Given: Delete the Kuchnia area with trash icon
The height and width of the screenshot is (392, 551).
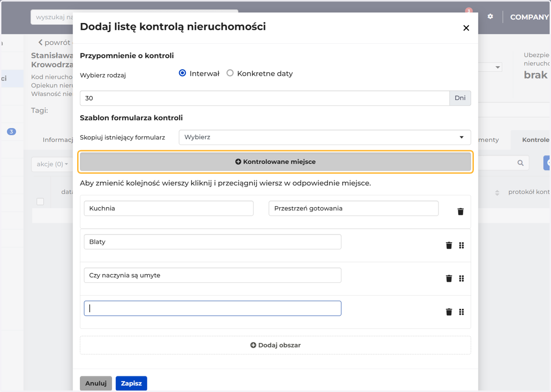Looking at the screenshot, I should (x=461, y=212).
